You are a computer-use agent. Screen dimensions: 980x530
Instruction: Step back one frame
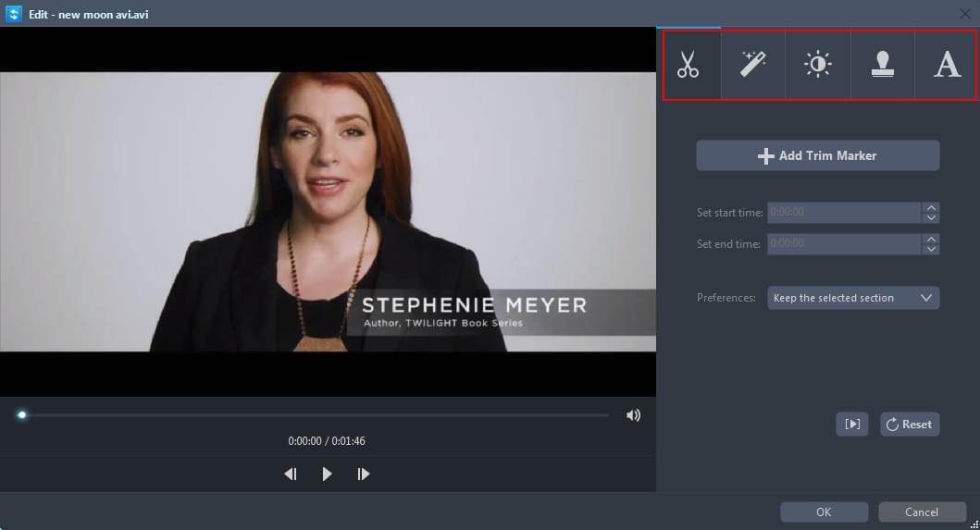(291, 474)
